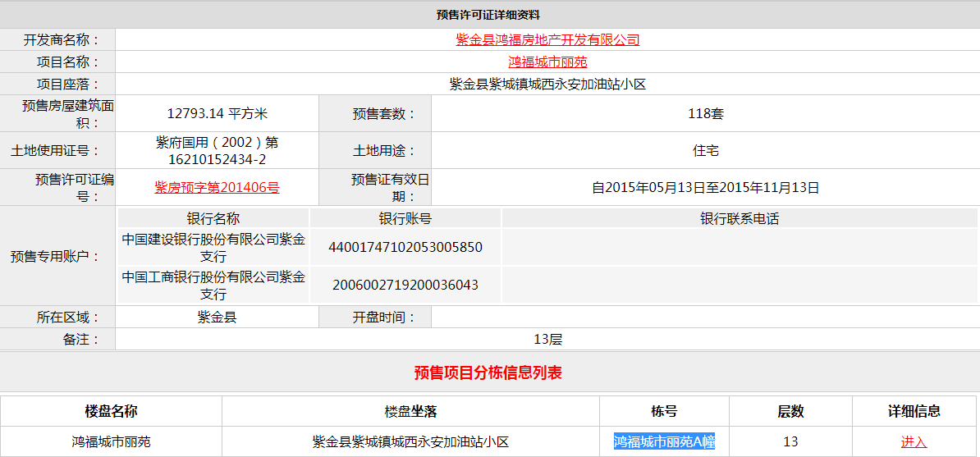Click the red 鸿福城市丽苑 project name link
Image resolution: width=980 pixels, height=457 pixels.
coord(547,62)
